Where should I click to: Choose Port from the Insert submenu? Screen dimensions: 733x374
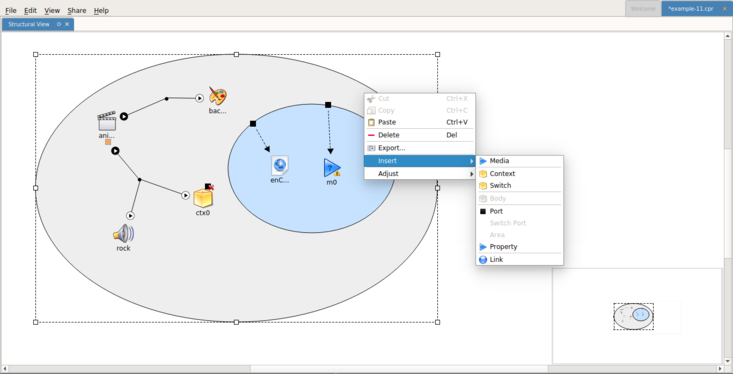coord(519,211)
